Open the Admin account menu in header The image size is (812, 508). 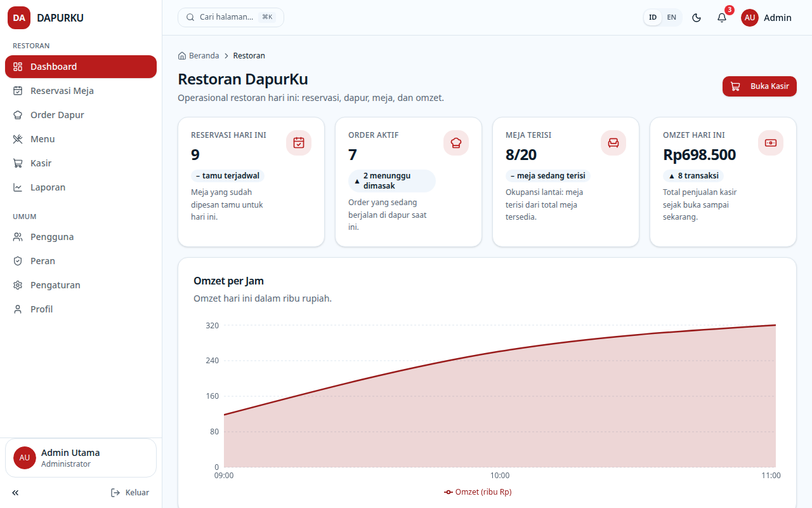766,18
